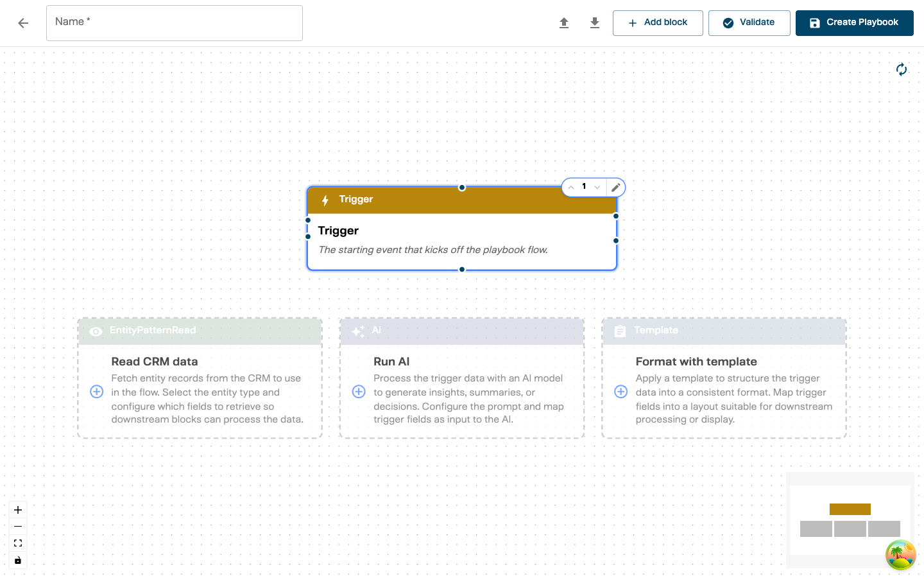Add the Read CRM data block

96,392
